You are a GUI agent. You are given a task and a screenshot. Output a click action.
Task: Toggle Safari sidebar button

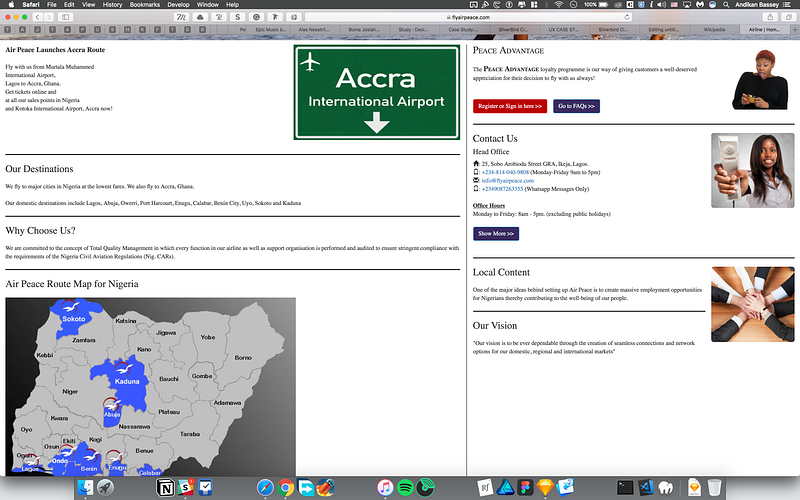[65, 17]
